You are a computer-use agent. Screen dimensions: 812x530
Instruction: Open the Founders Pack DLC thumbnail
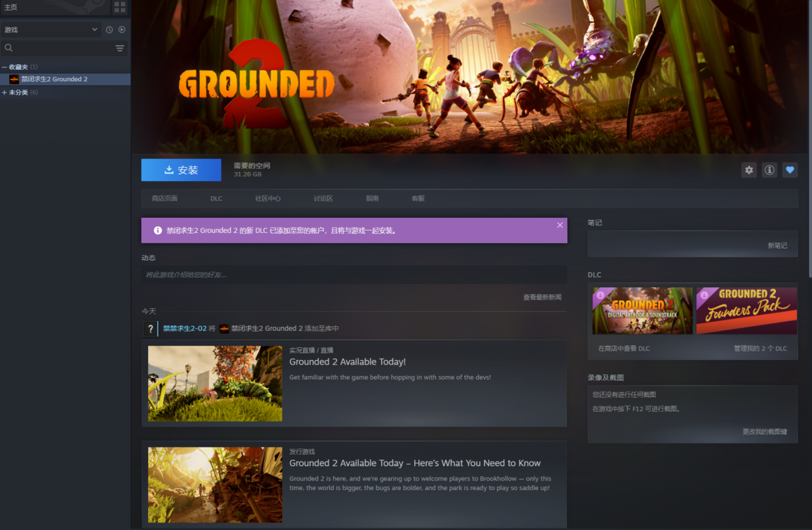(x=746, y=310)
